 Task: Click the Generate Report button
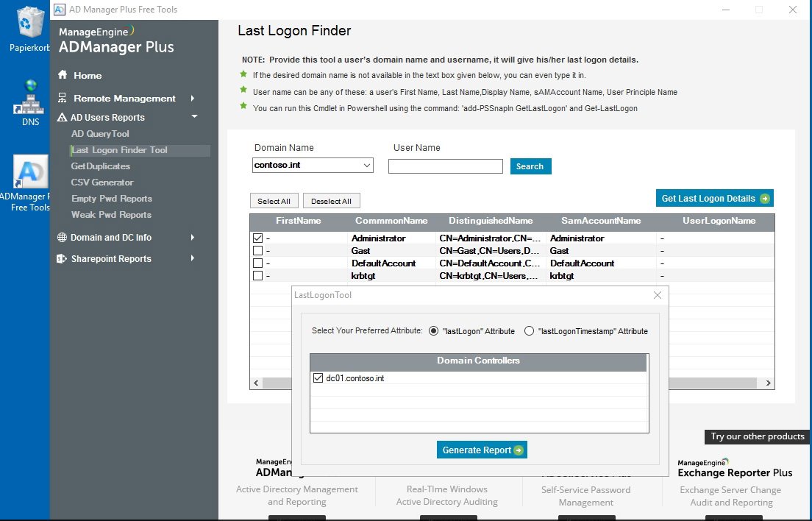click(x=482, y=450)
